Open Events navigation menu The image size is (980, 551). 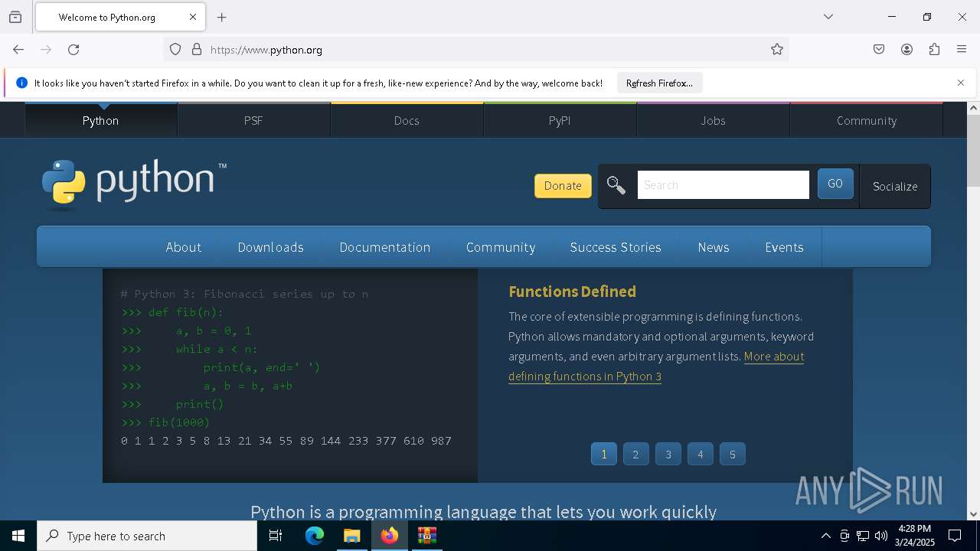[784, 247]
